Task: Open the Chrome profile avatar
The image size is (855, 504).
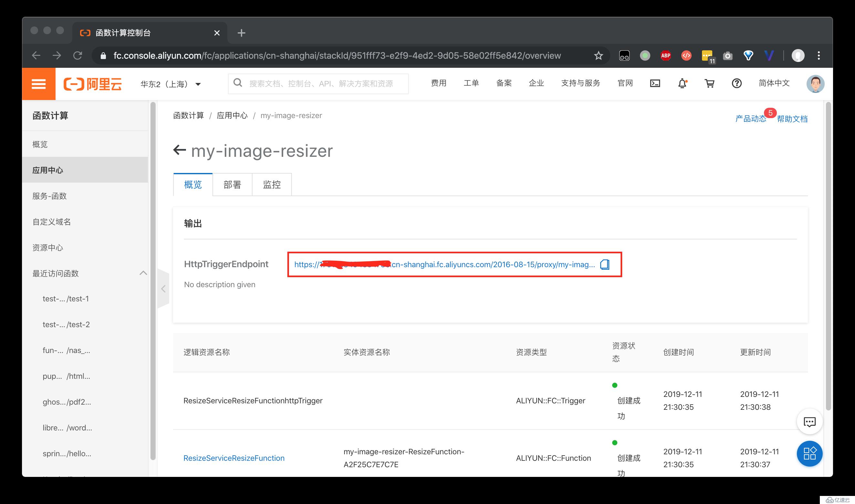Action: 798,55
